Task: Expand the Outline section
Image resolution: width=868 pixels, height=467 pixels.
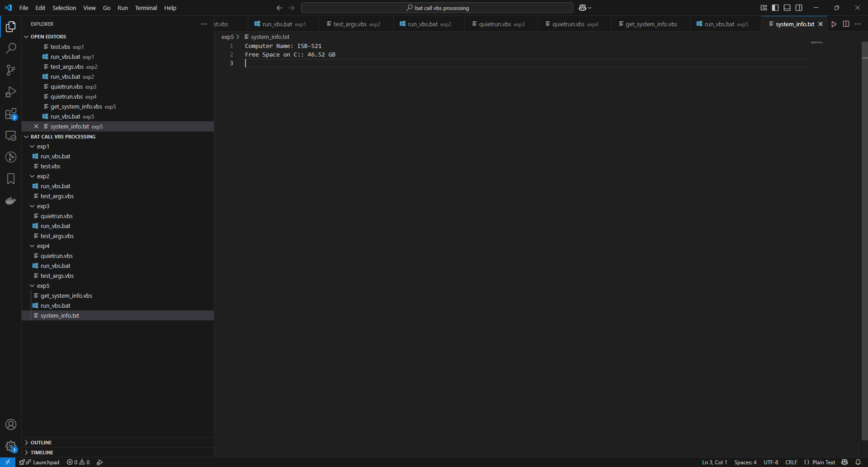Action: pos(41,443)
